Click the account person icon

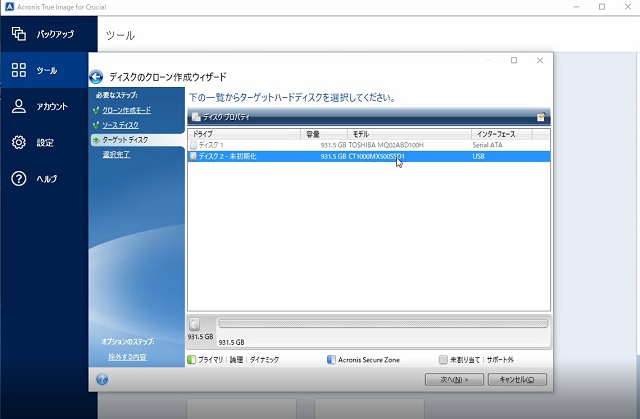(x=19, y=106)
